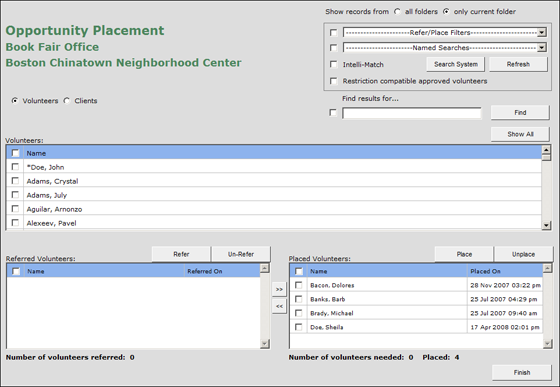This screenshot has width=560, height=387.
Task: Click Placed Volunteers scrollbar down arrow
Action: [x=548, y=344]
